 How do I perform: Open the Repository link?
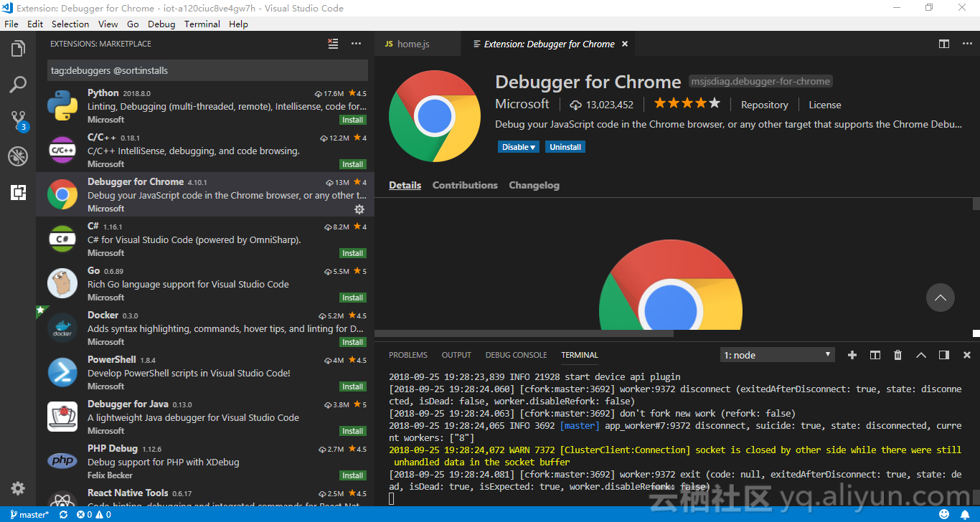(764, 105)
